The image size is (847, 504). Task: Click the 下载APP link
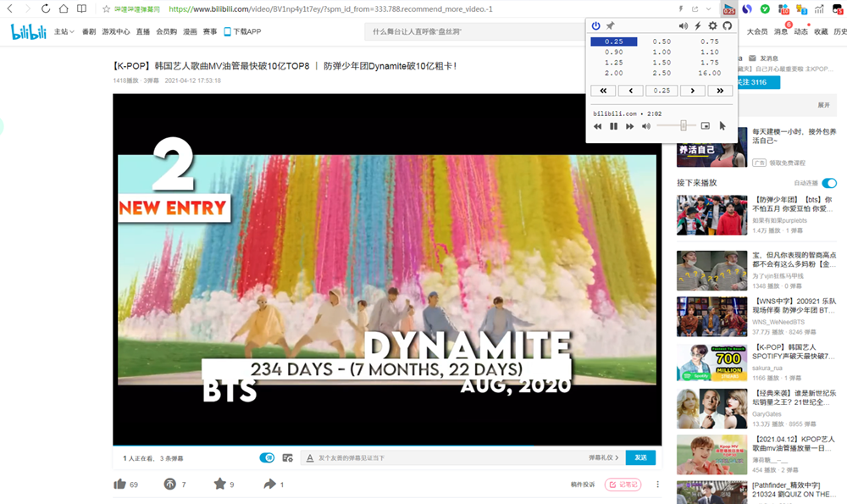pos(242,32)
